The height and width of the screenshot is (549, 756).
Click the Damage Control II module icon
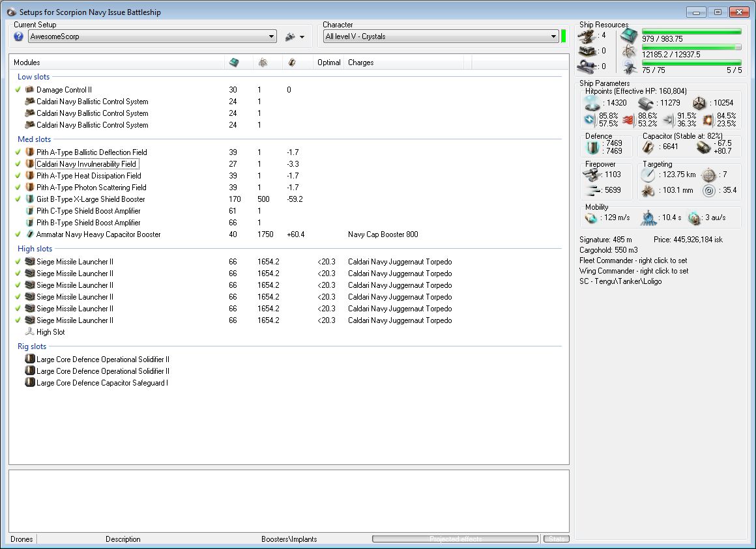[30, 90]
